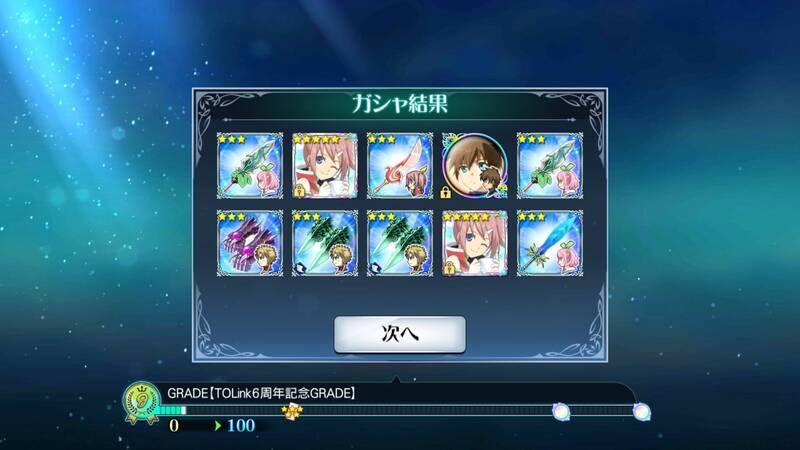Viewport: 800px width, 450px height.
Task: Select the second green crystal blades icon
Action: 399,243
